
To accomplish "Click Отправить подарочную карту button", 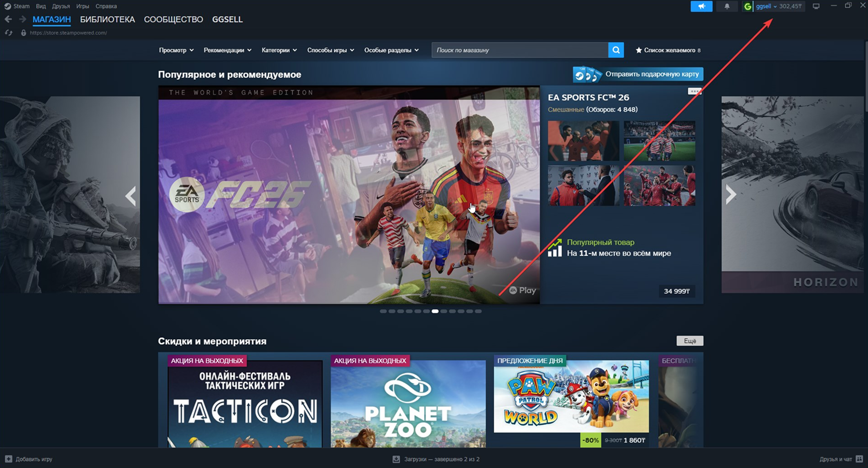I will (x=638, y=74).
